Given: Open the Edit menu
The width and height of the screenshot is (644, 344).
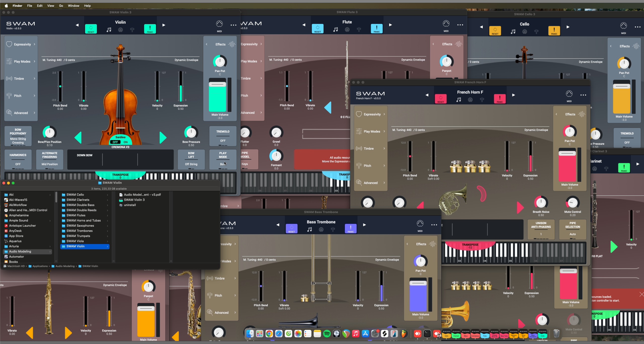Looking at the screenshot, I should point(40,6).
